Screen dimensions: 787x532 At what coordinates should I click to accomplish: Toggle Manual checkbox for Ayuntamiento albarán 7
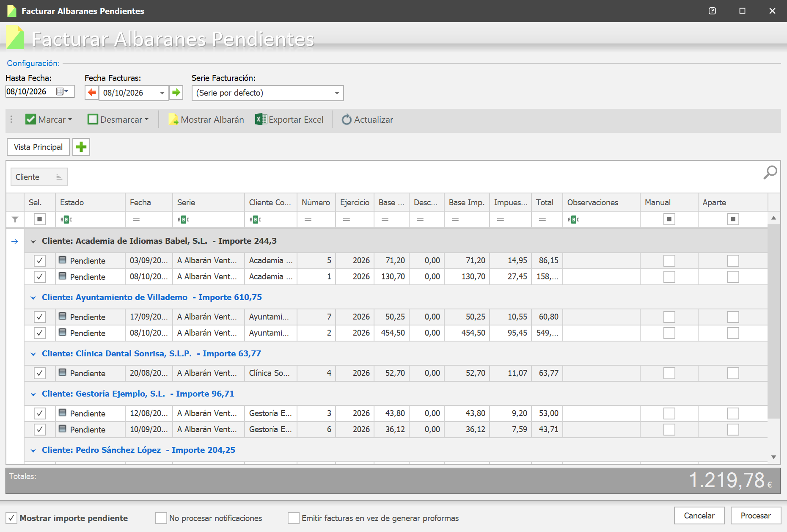click(x=669, y=317)
